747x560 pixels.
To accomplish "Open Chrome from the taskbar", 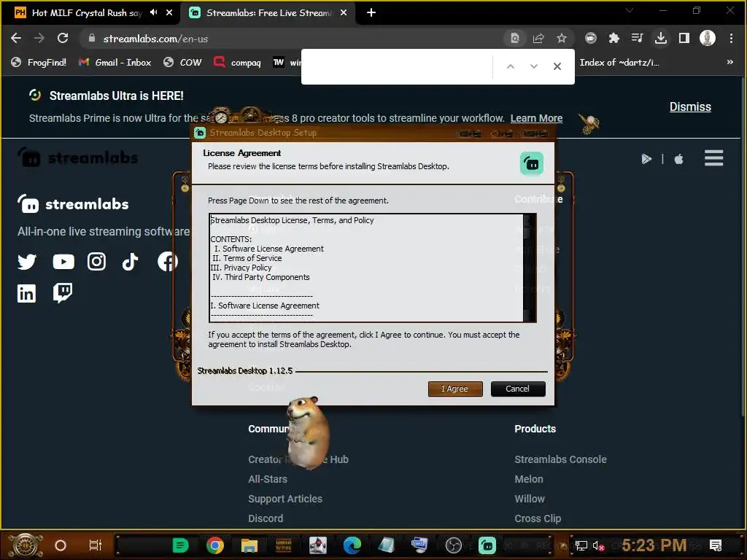I will coord(215,545).
